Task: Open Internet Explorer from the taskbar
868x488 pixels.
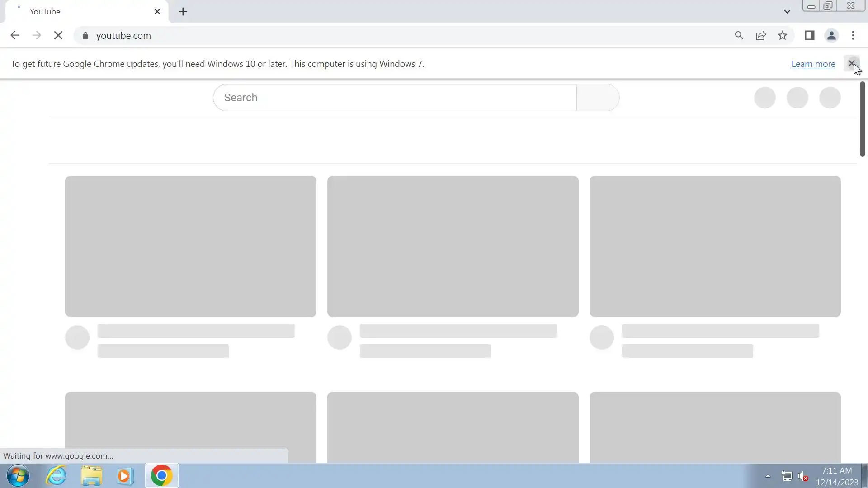Action: point(56,476)
